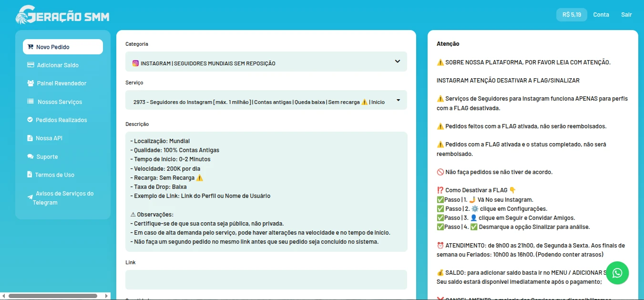
Task: Click the 'ATENDIMENTO: de 9h00 as 21h00' text
Action: [531, 250]
